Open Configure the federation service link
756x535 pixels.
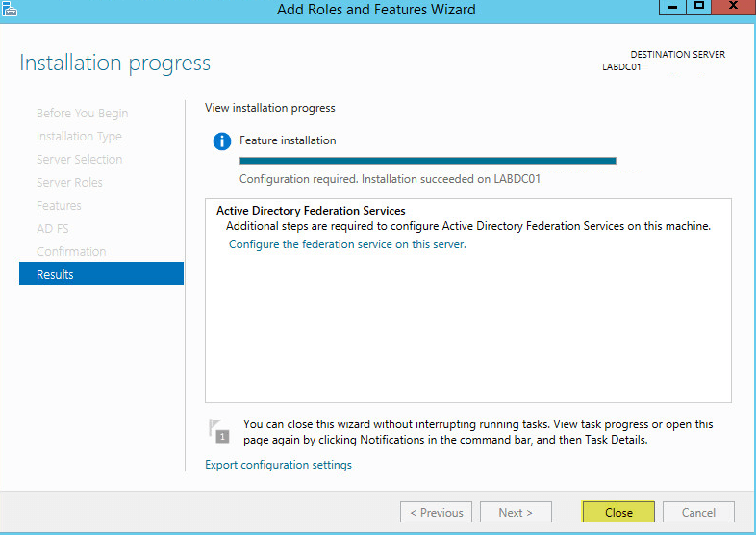pyautogui.click(x=347, y=244)
